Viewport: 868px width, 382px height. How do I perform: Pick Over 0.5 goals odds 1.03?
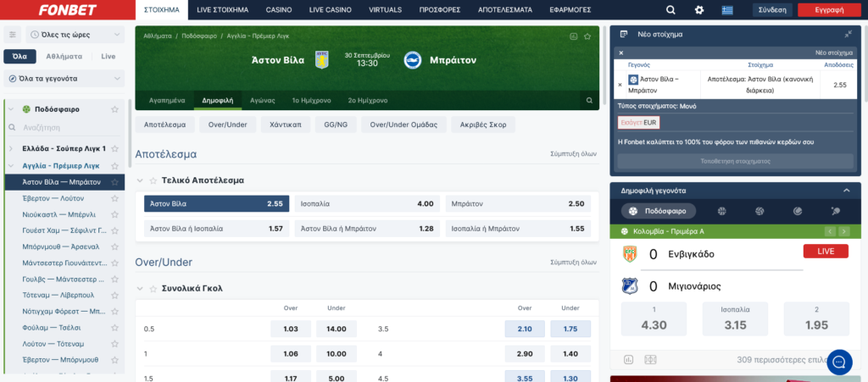click(x=291, y=329)
